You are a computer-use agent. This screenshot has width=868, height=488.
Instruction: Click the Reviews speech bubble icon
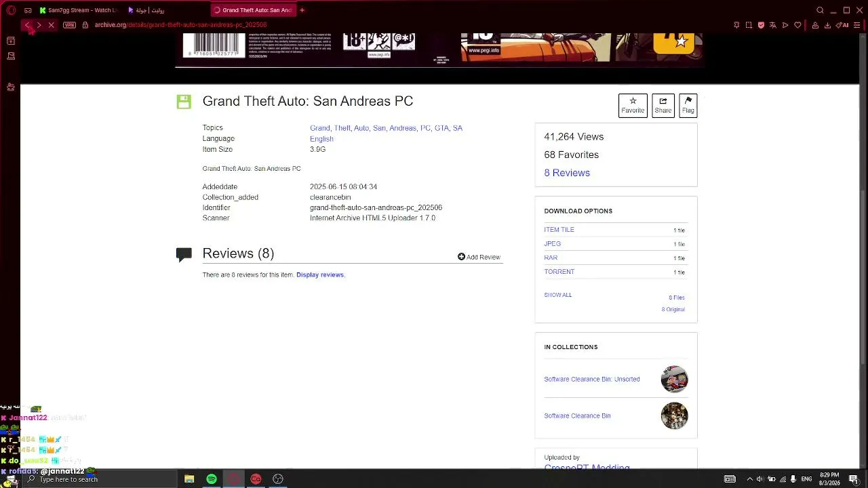[183, 254]
